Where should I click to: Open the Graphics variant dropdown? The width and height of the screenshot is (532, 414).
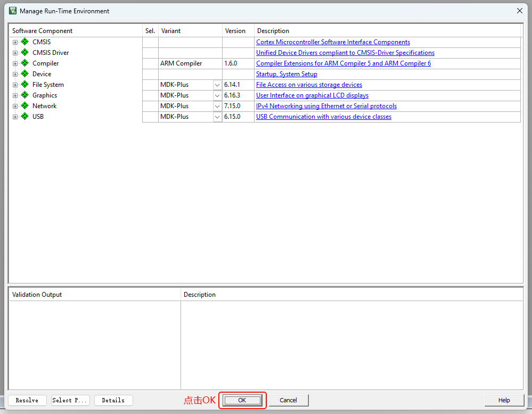pyautogui.click(x=217, y=95)
